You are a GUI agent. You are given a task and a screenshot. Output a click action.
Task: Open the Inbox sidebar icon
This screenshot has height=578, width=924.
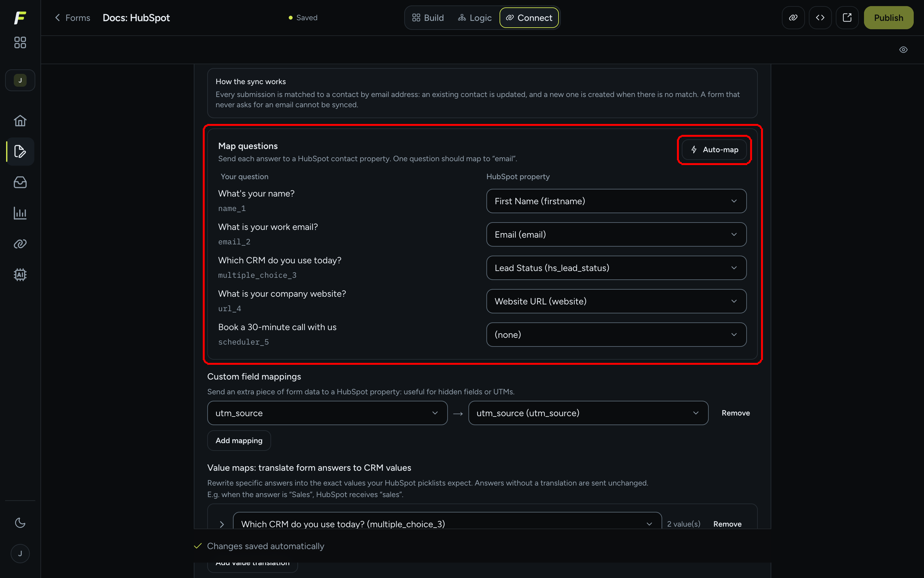point(20,182)
